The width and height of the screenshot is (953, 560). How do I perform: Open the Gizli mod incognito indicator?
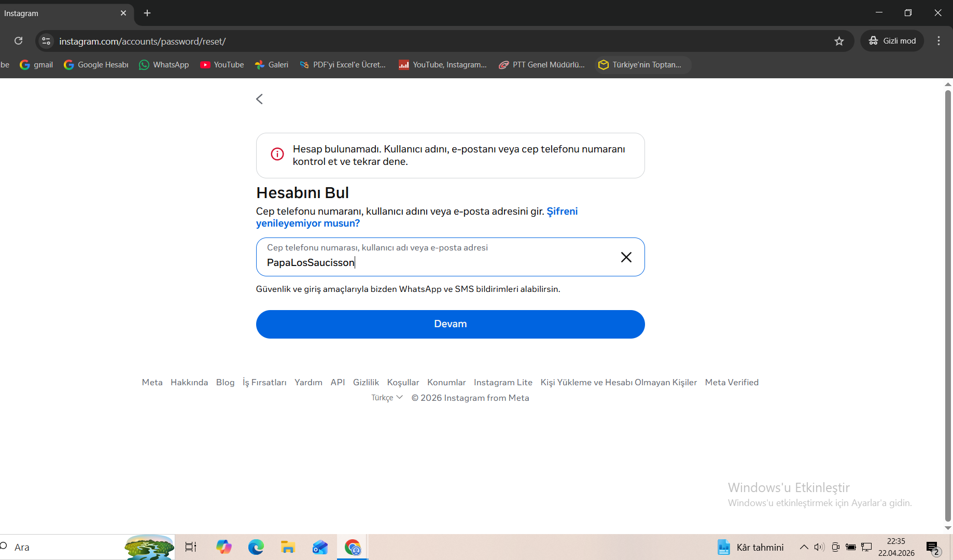(x=892, y=41)
